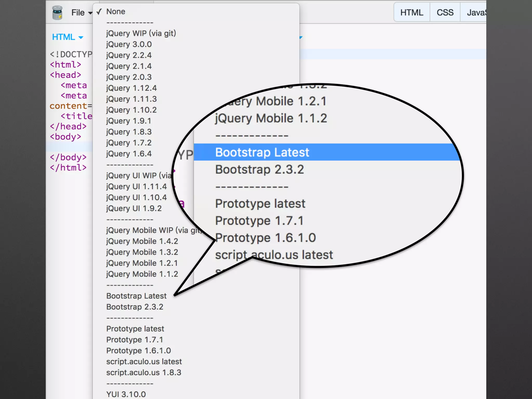Select Prototype 1.7.1

click(135, 340)
